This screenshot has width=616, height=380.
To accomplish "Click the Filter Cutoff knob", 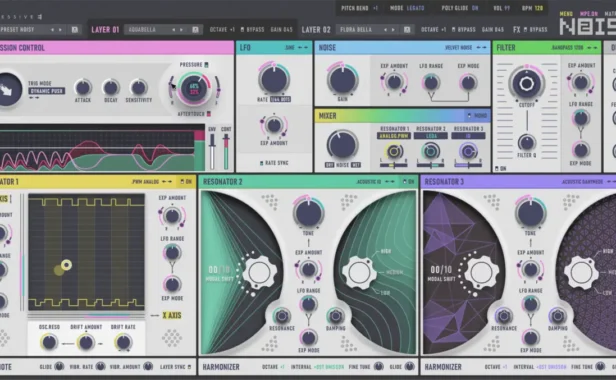I will click(526, 83).
